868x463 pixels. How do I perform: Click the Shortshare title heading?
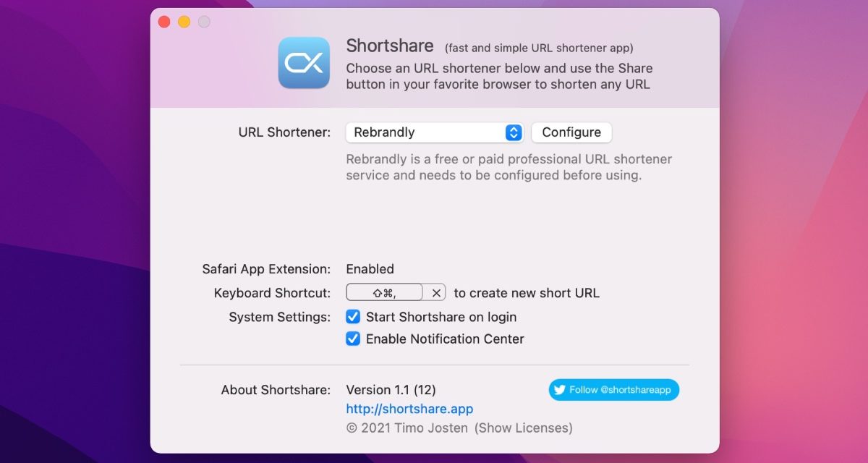click(x=390, y=46)
